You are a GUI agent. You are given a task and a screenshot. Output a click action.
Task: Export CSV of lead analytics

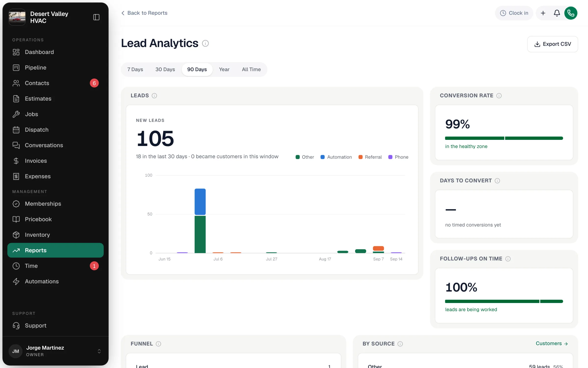tap(553, 44)
